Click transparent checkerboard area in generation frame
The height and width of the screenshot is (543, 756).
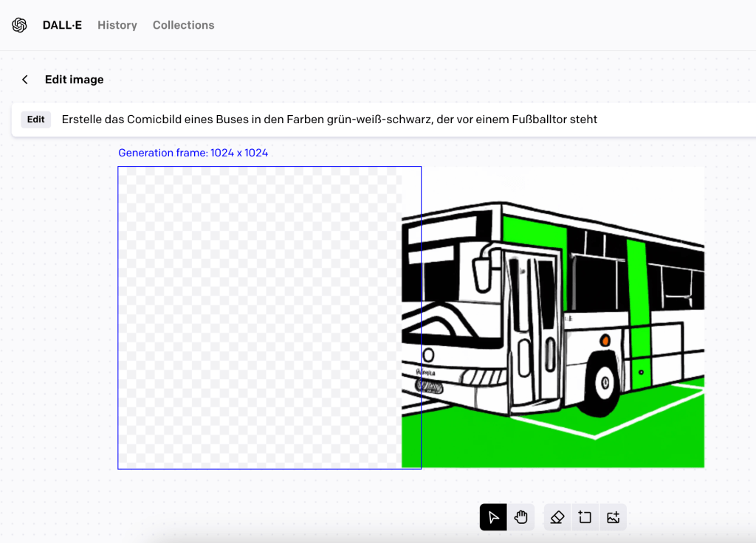[x=258, y=317]
